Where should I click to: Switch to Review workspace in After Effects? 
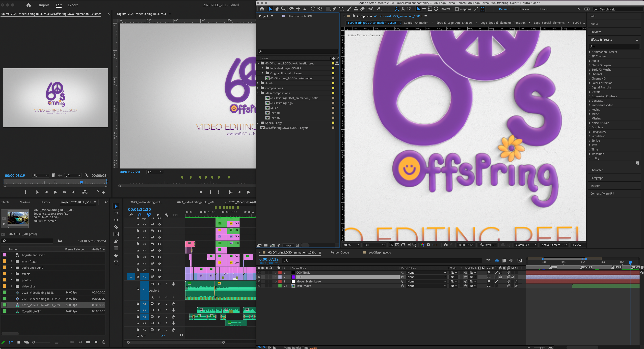524,9
